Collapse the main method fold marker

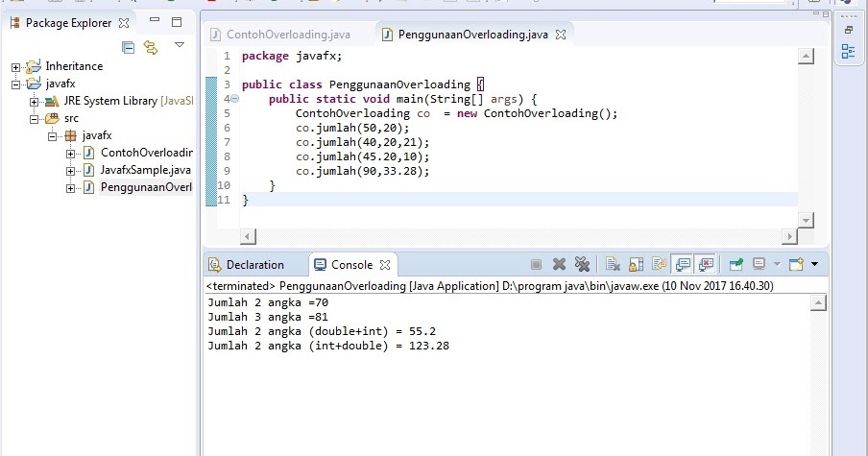click(x=234, y=99)
